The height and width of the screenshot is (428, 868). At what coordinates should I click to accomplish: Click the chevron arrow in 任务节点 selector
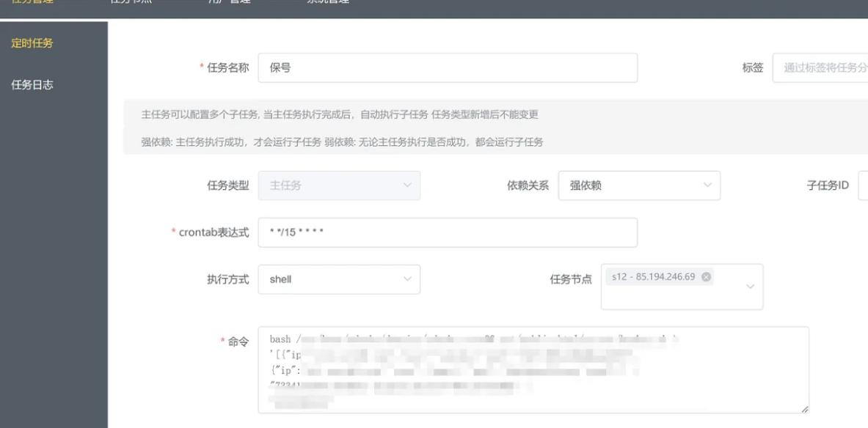click(750, 286)
